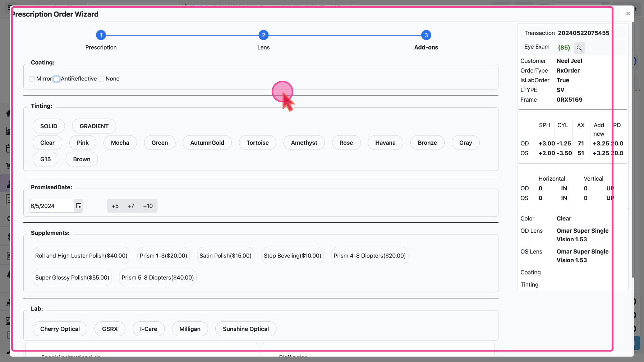Viewport: 644px width, 362px height.
Task: Add Super Glossy Polish($55.00) supplement
Action: [x=72, y=278]
